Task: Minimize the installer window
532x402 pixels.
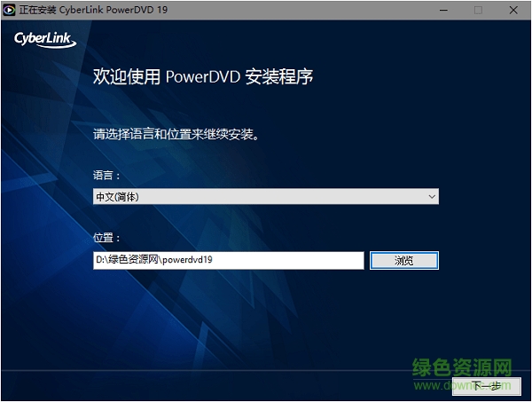Action: coord(443,10)
